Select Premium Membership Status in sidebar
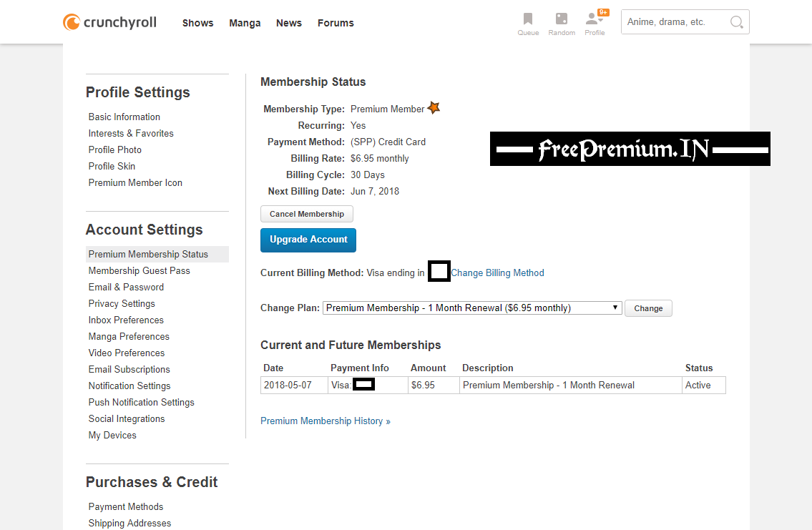Viewport: 812px width, 530px height. point(157,254)
